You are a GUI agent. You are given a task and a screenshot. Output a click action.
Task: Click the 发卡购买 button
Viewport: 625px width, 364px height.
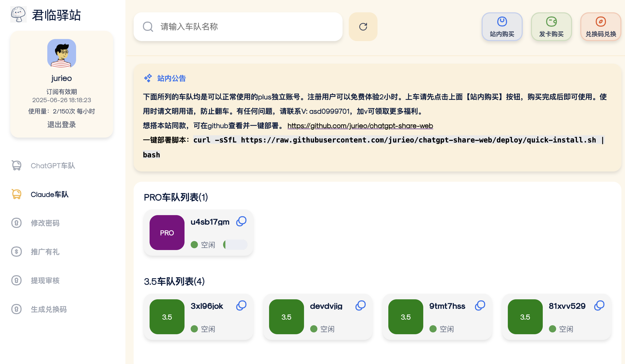[x=551, y=27]
